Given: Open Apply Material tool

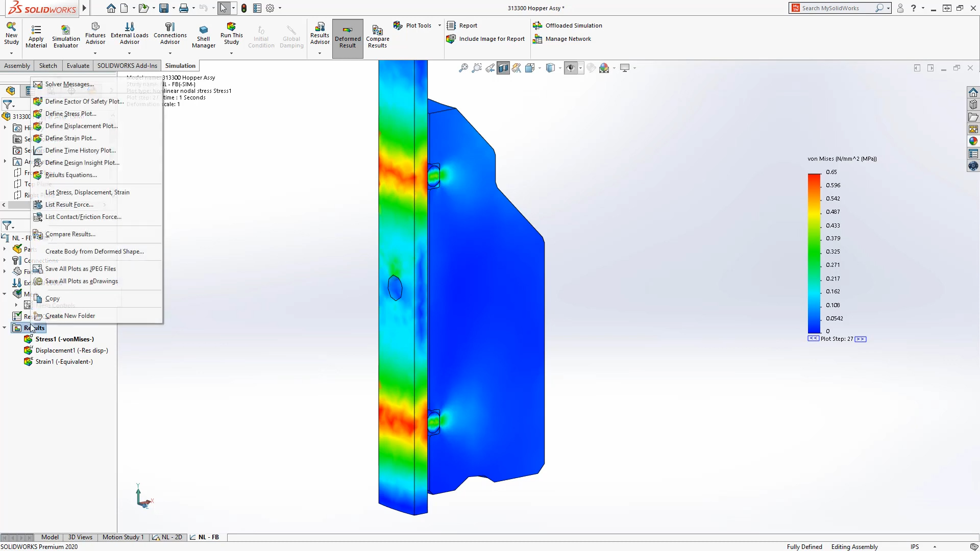Looking at the screenshot, I should (36, 37).
